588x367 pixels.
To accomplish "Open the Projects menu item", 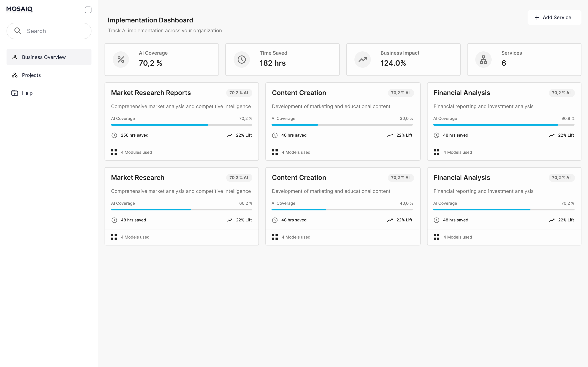I will click(31, 75).
